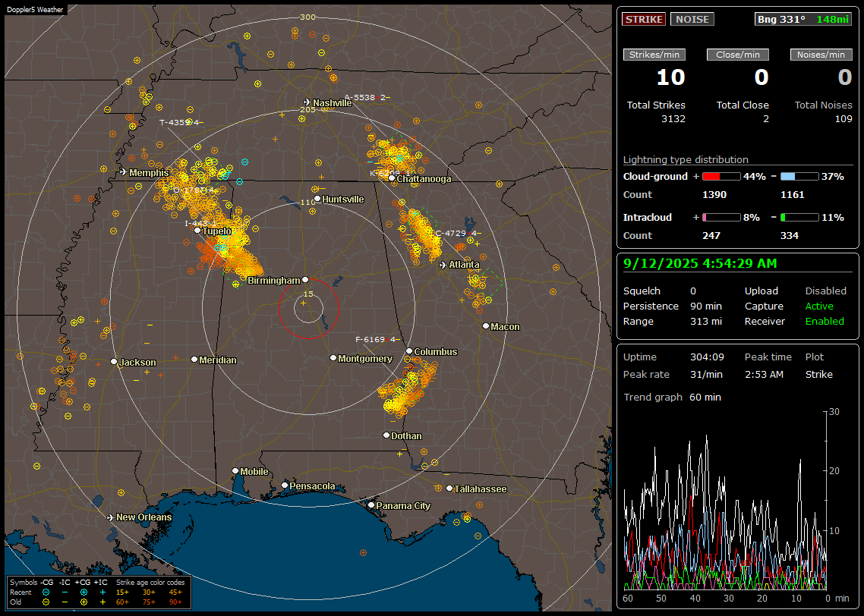Click the Old +CG yellow legend symbol

pos(84,602)
